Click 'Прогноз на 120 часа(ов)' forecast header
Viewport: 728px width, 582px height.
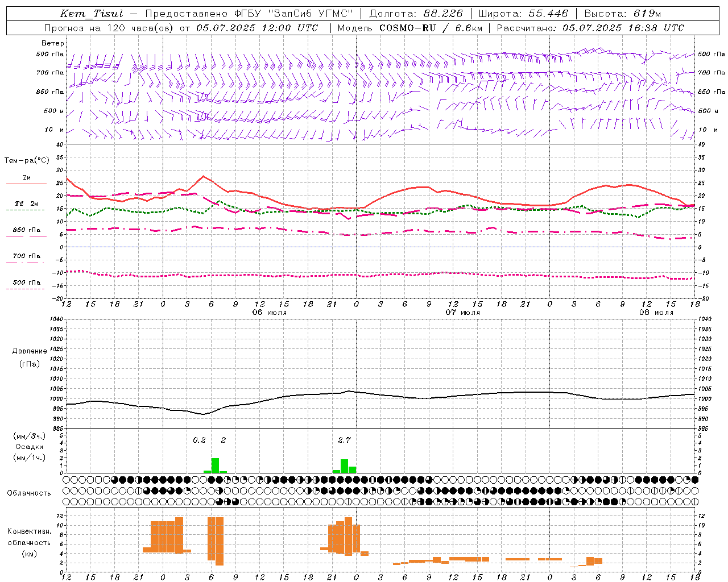(110, 28)
